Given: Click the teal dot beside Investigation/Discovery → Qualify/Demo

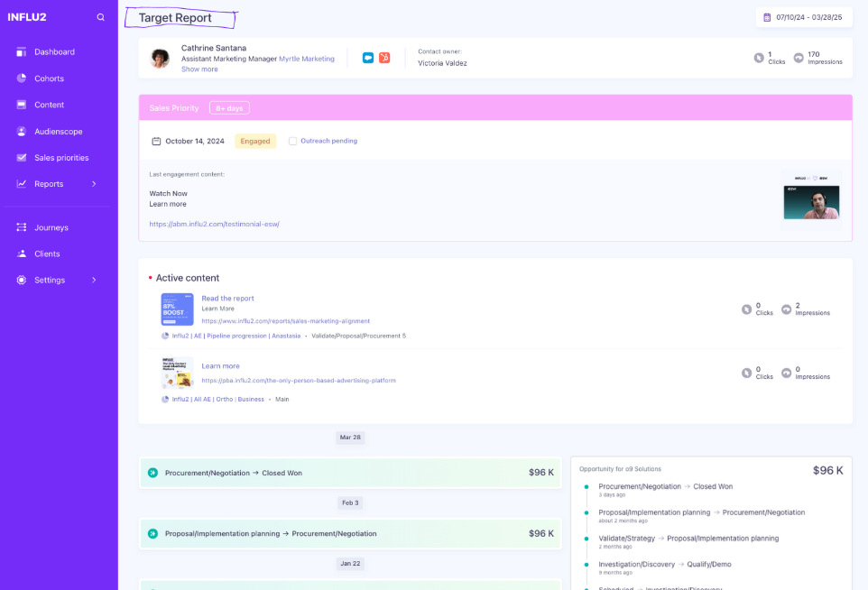Looking at the screenshot, I should click(x=586, y=565).
